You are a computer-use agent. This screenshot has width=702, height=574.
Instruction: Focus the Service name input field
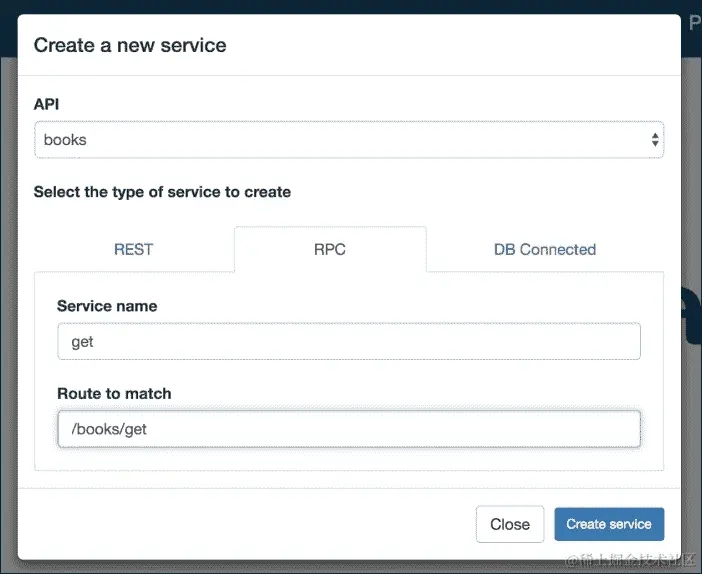pos(348,341)
